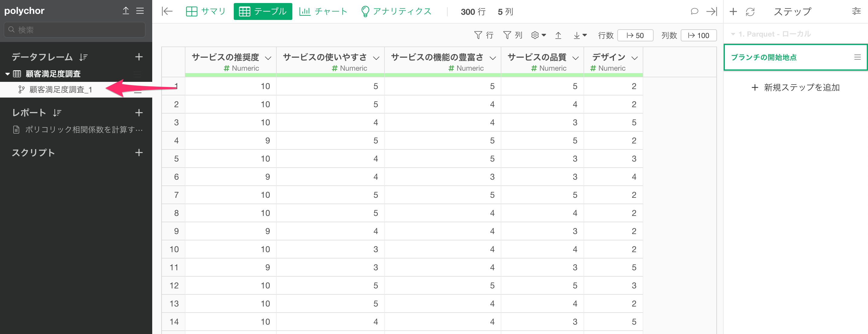This screenshot has height=334, width=868.
Task: Open the デザイン column header menu
Action: (x=635, y=58)
